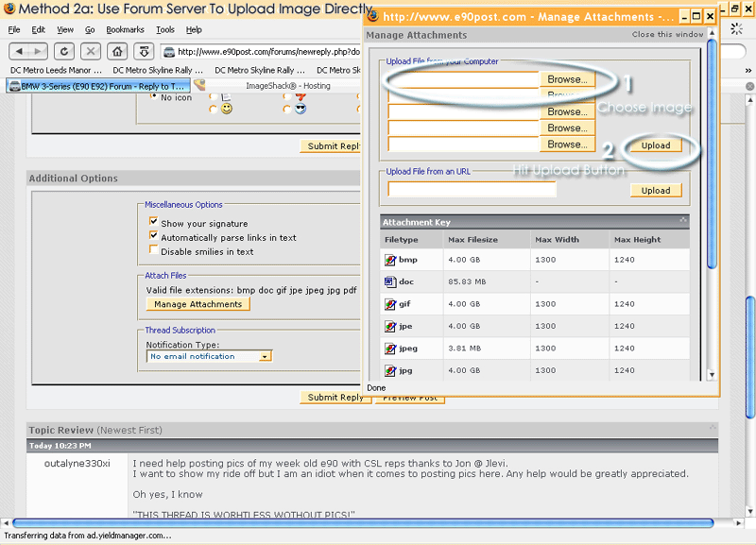The image size is (756, 545).
Task: Select the cool sunglasses smiley post icon
Action: click(x=301, y=109)
